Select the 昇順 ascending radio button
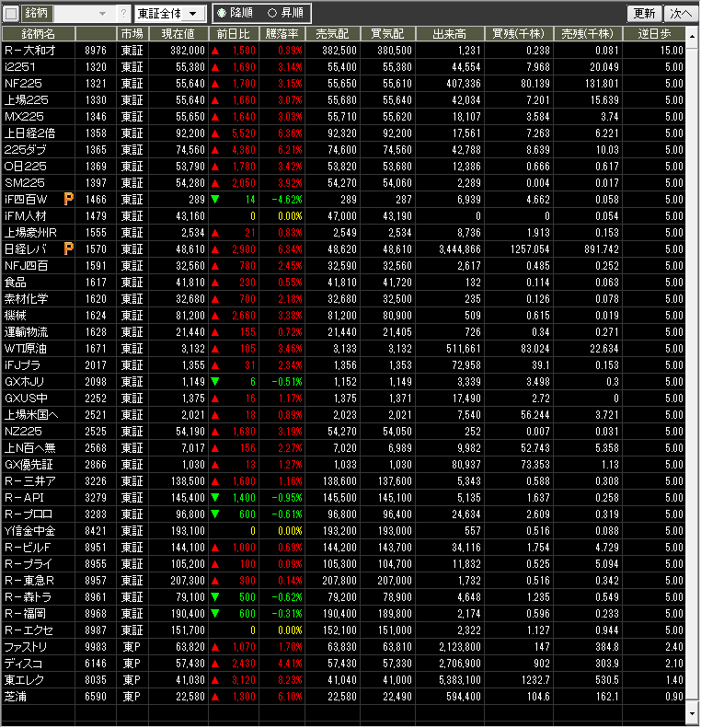Viewport: 701px width, 728px height. point(271,14)
